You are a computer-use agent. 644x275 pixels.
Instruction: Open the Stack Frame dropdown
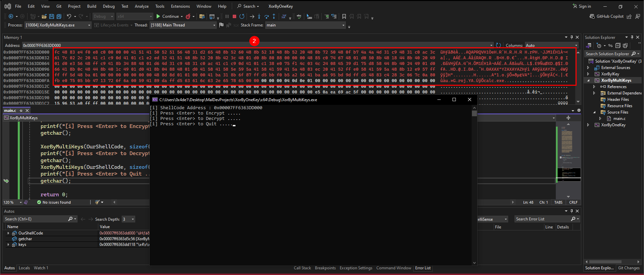pos(305,25)
